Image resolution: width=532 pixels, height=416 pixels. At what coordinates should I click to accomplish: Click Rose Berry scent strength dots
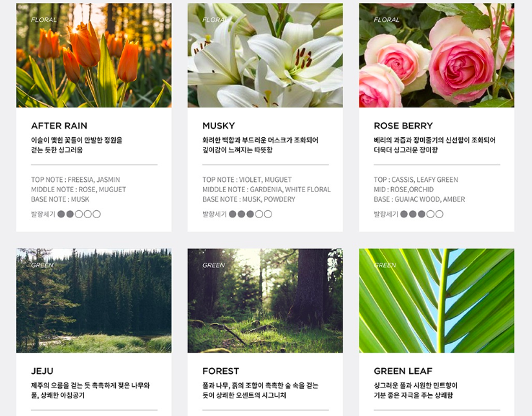421,214
